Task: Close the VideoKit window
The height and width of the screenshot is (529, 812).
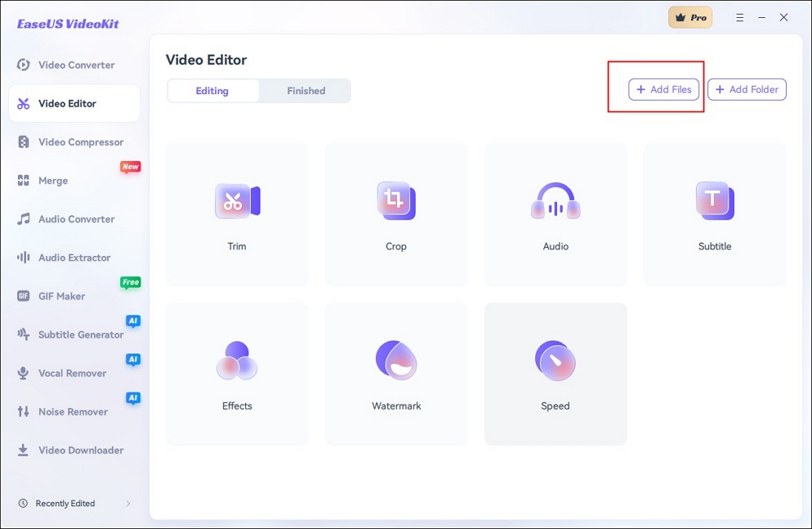Action: coord(784,18)
